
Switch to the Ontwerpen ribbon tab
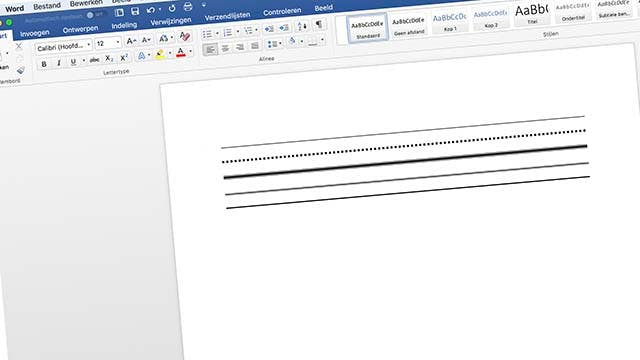click(x=80, y=29)
